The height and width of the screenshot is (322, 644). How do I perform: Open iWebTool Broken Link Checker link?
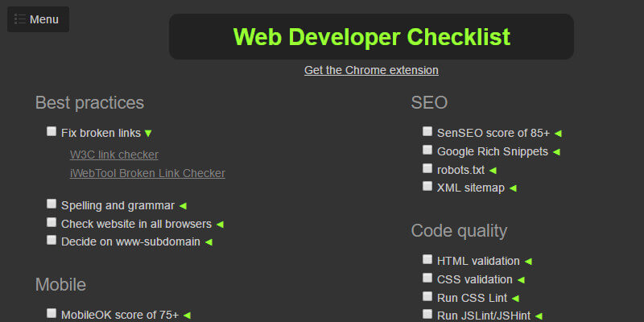(x=147, y=173)
